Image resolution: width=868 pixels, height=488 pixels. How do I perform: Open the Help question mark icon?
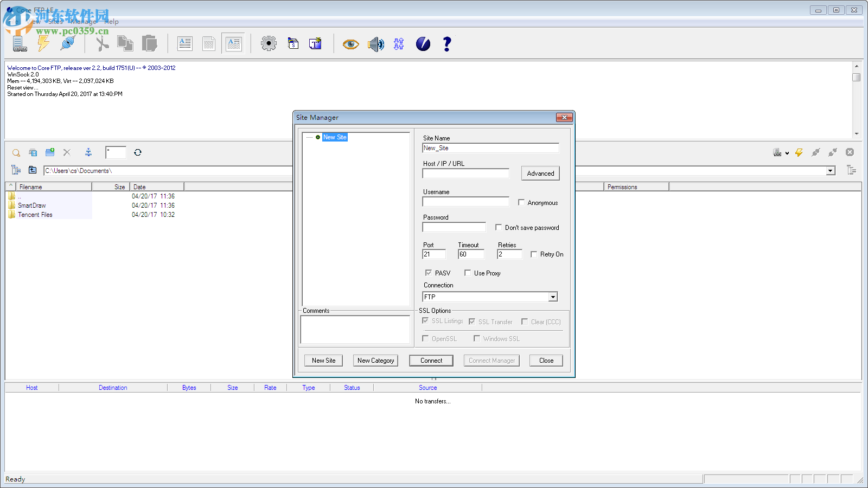click(x=446, y=44)
